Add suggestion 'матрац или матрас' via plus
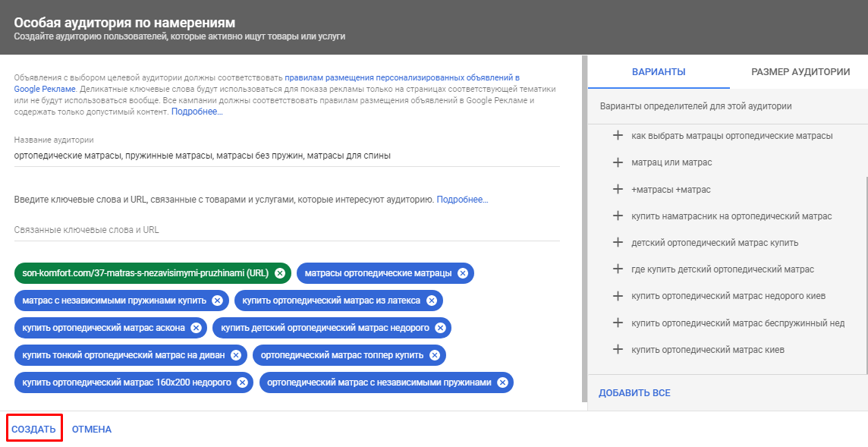 point(618,162)
